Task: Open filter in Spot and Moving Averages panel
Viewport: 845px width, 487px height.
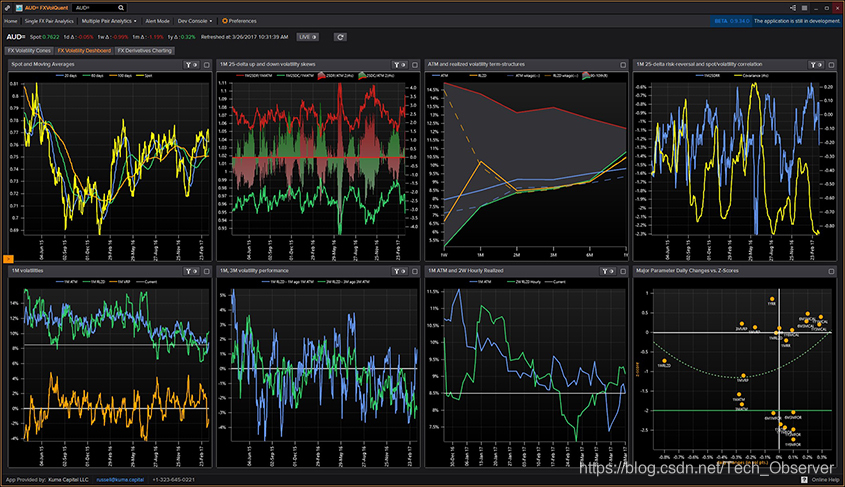Action: [x=191, y=65]
